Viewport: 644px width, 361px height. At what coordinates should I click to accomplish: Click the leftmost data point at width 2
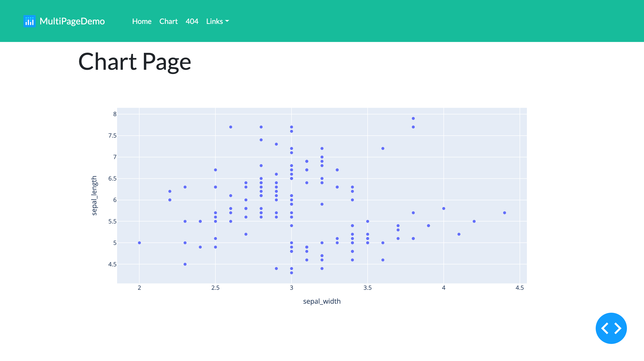coord(139,243)
